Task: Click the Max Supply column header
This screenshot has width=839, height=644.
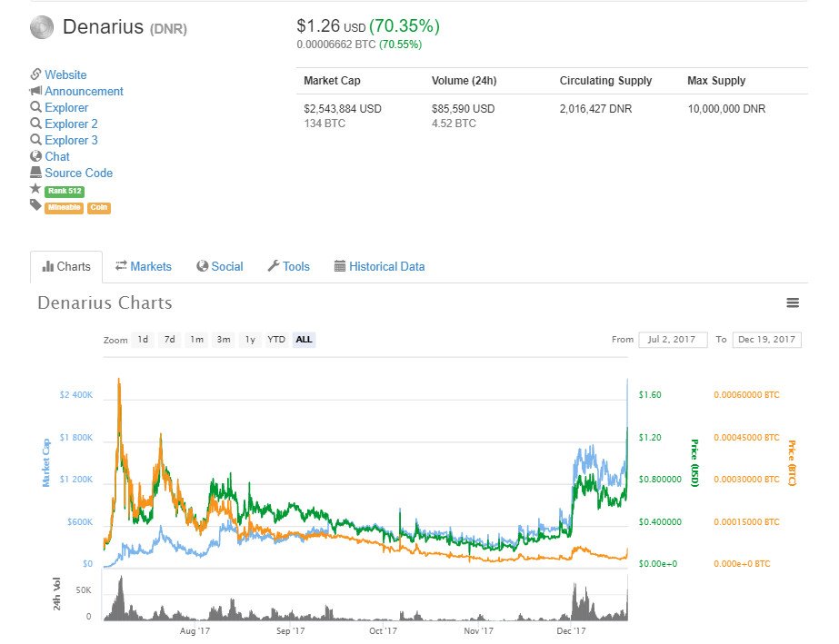Action: click(716, 81)
